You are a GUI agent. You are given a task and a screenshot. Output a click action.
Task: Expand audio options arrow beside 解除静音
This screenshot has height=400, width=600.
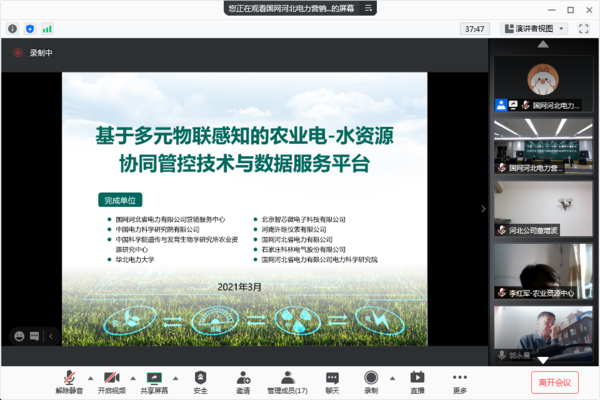point(89,378)
